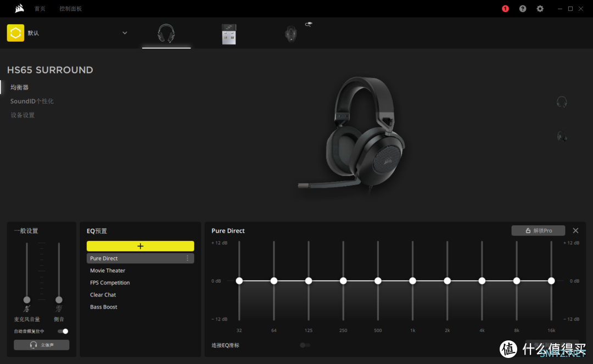This screenshot has height=364, width=593.
Task: Click the 500 Hz EQ band handle
Action: pos(378,281)
